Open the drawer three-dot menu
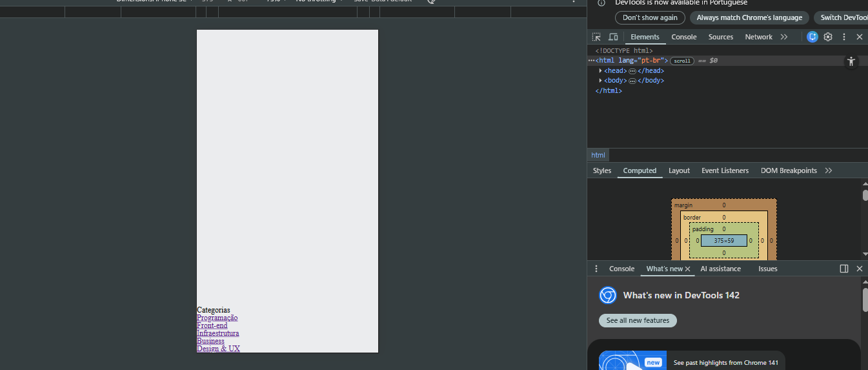868x370 pixels. 596,269
